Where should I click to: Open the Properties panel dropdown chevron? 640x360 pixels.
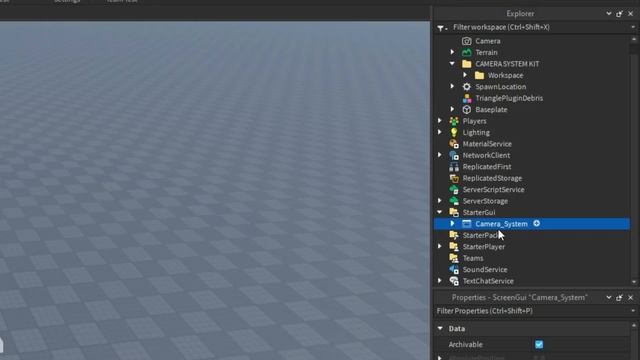point(609,298)
